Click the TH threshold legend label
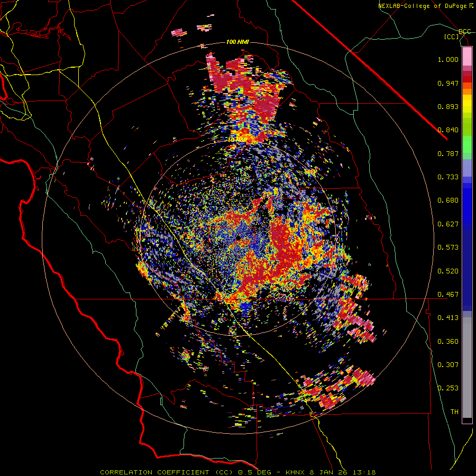The width and height of the screenshot is (476, 476). 454,412
